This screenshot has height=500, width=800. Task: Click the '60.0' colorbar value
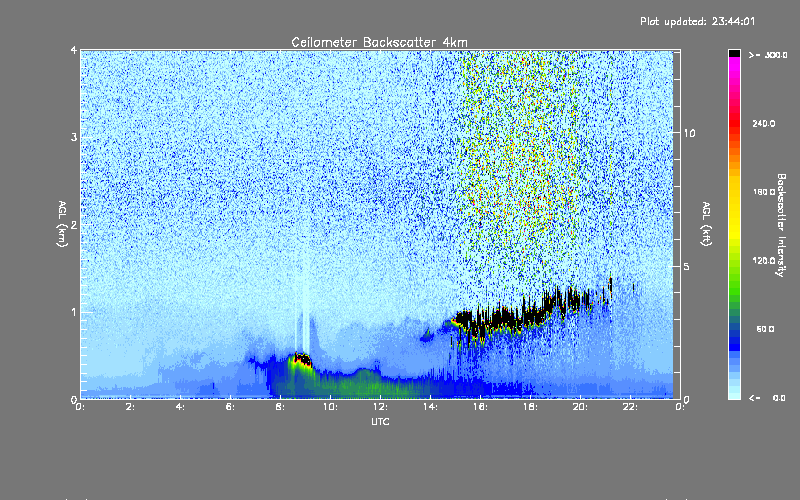tap(765, 329)
